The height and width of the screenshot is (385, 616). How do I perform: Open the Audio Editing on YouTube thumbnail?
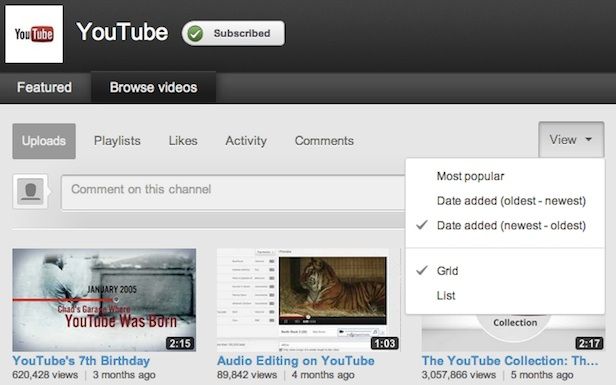pos(309,300)
